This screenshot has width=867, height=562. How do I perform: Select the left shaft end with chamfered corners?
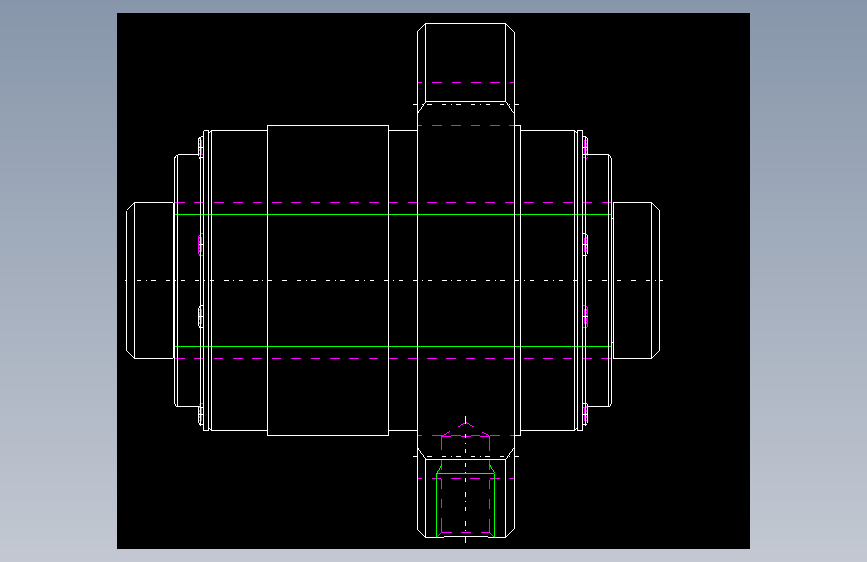click(x=150, y=280)
